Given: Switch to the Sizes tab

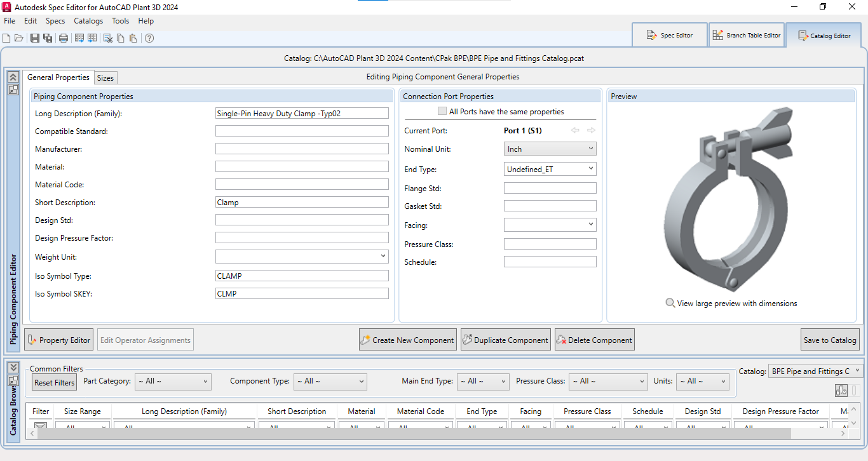Looking at the screenshot, I should (105, 78).
